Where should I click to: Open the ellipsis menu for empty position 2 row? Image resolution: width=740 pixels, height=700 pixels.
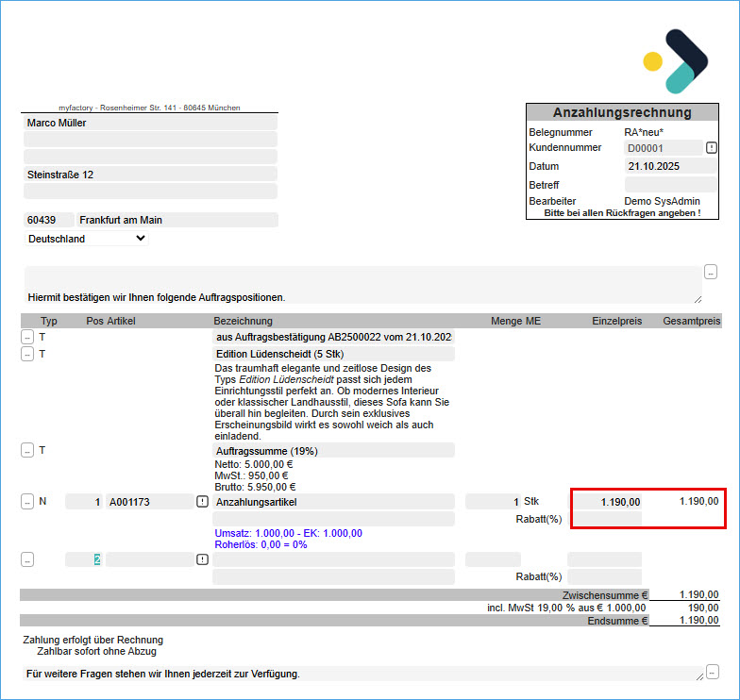27,559
